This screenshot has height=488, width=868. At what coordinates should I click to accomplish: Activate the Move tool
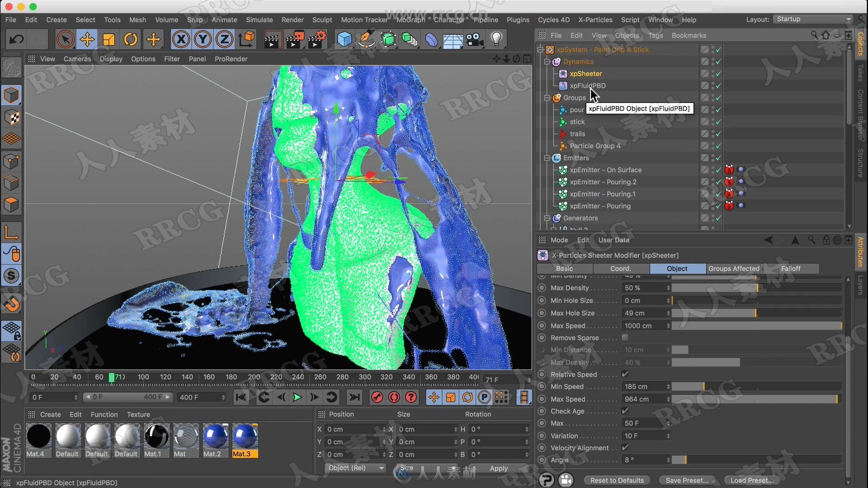87,39
